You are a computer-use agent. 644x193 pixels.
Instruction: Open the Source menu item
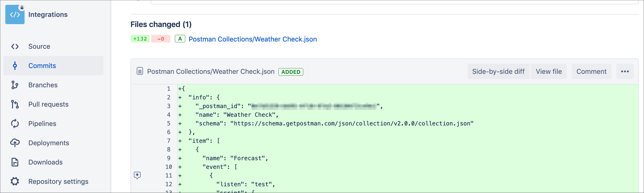[53, 47]
